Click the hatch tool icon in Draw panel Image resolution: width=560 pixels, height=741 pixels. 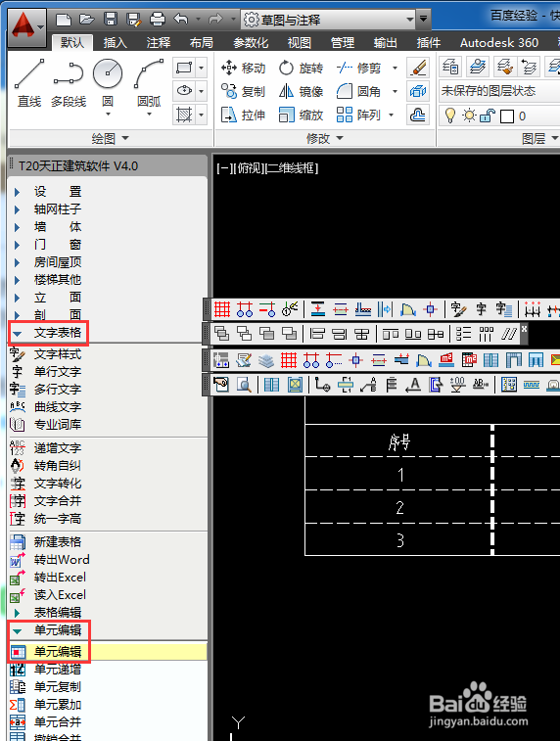(184, 115)
